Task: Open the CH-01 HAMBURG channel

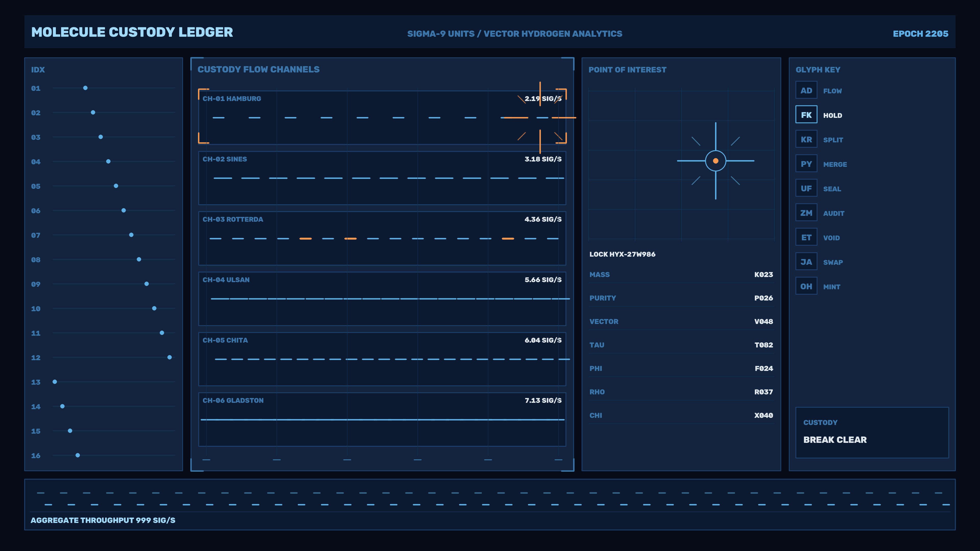Action: (382, 118)
